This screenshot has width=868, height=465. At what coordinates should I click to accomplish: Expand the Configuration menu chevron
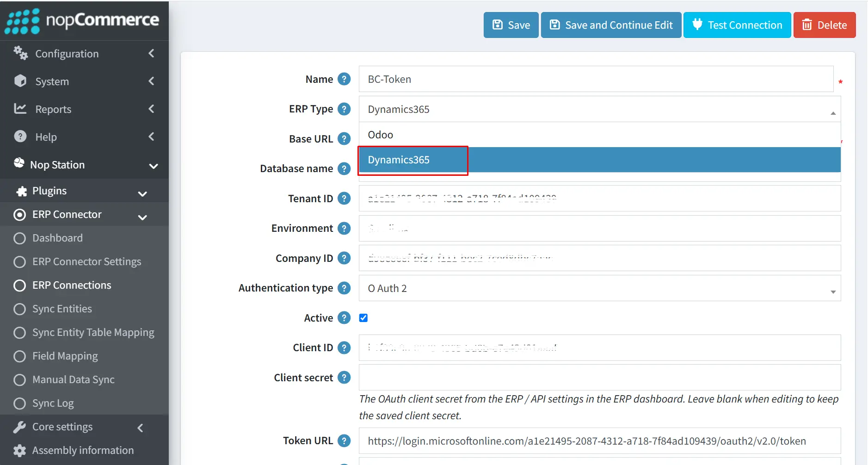tap(151, 54)
